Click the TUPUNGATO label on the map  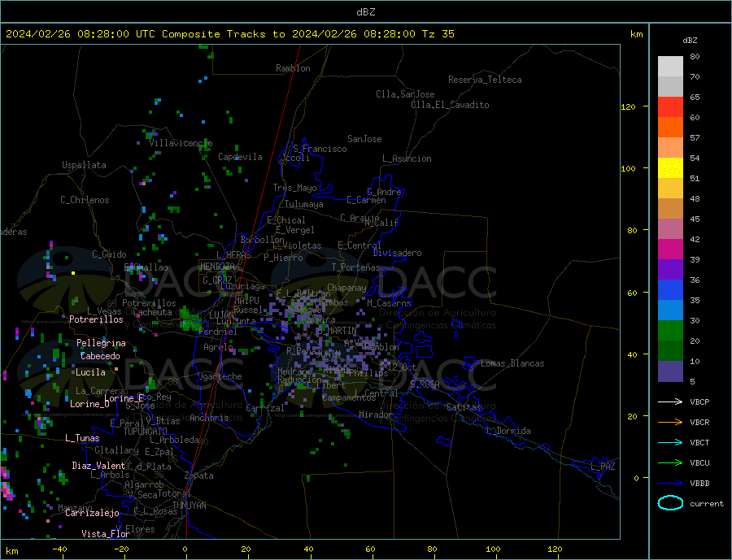coord(146,432)
